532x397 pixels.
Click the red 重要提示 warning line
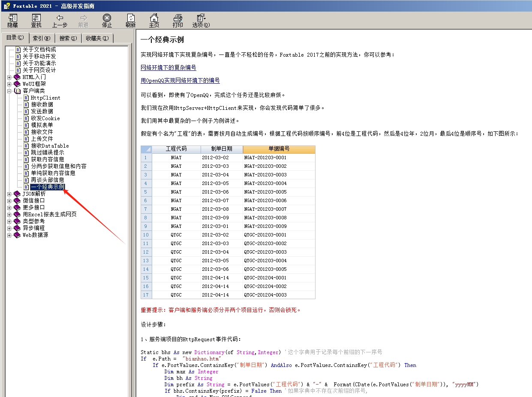(221, 310)
